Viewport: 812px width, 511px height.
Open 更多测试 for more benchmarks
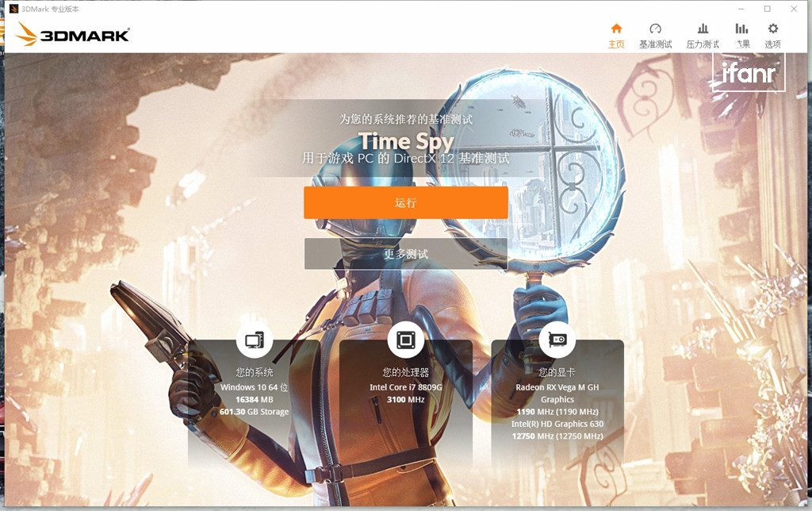[405, 254]
